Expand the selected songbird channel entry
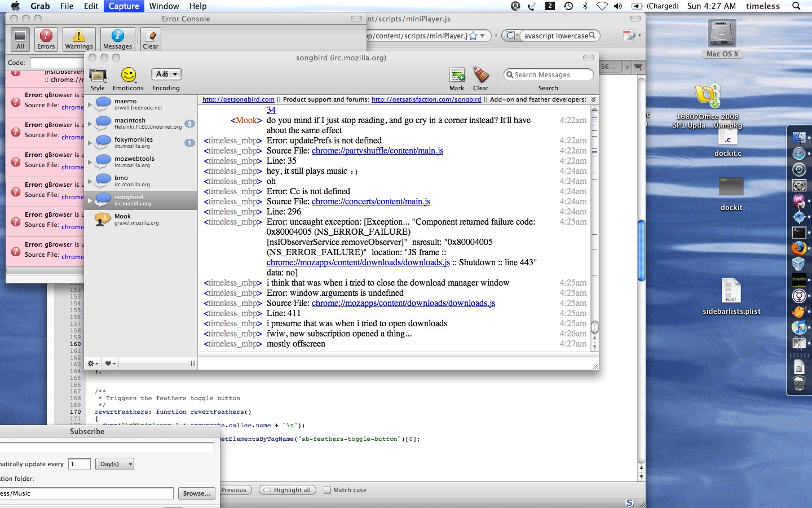812x508 pixels. [x=90, y=200]
